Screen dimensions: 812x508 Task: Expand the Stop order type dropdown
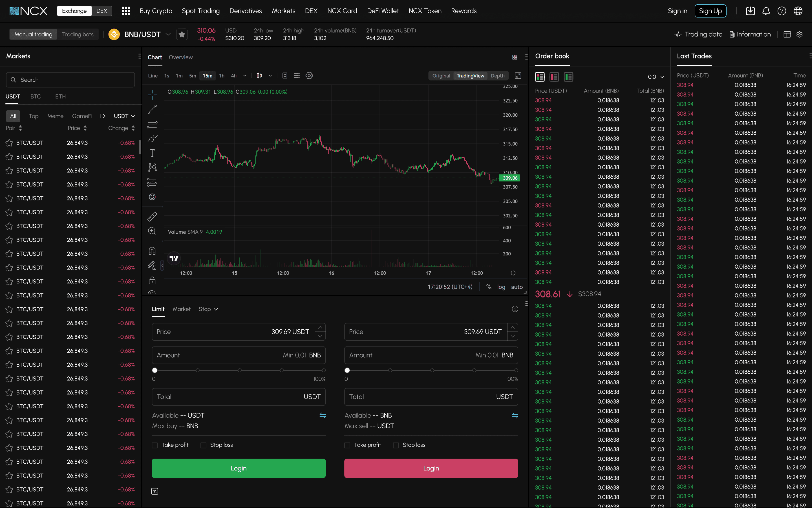click(x=208, y=309)
